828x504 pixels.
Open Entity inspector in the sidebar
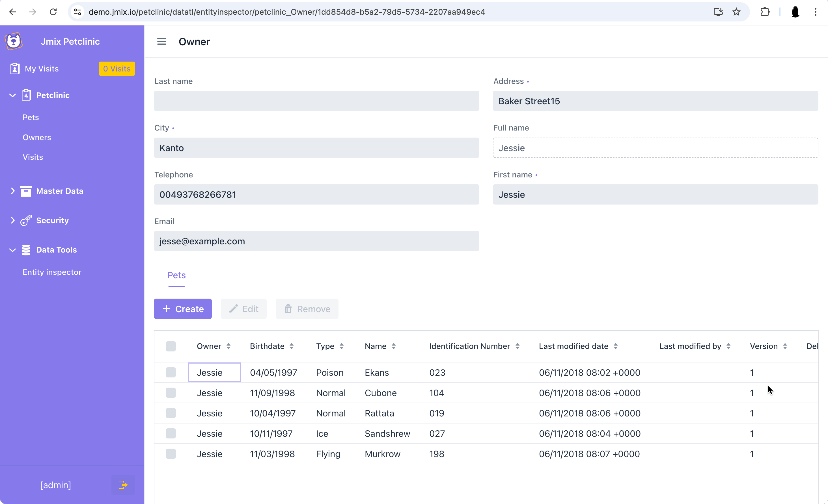pos(52,272)
